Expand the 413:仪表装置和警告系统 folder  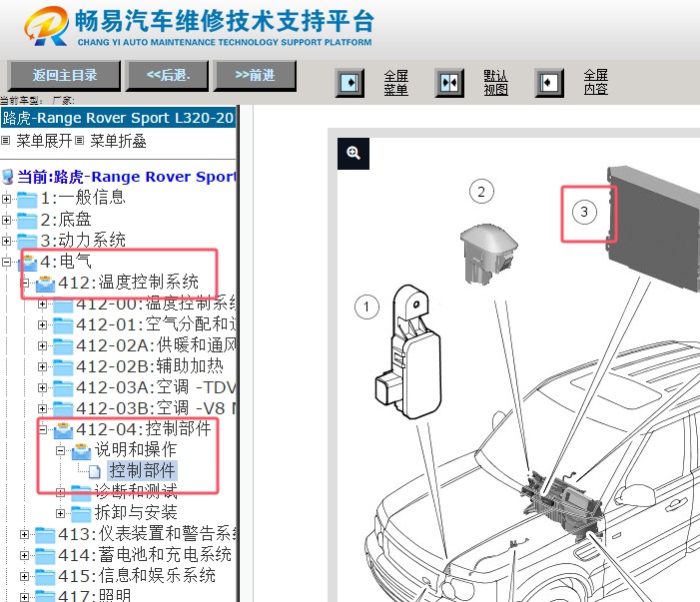tap(25, 535)
